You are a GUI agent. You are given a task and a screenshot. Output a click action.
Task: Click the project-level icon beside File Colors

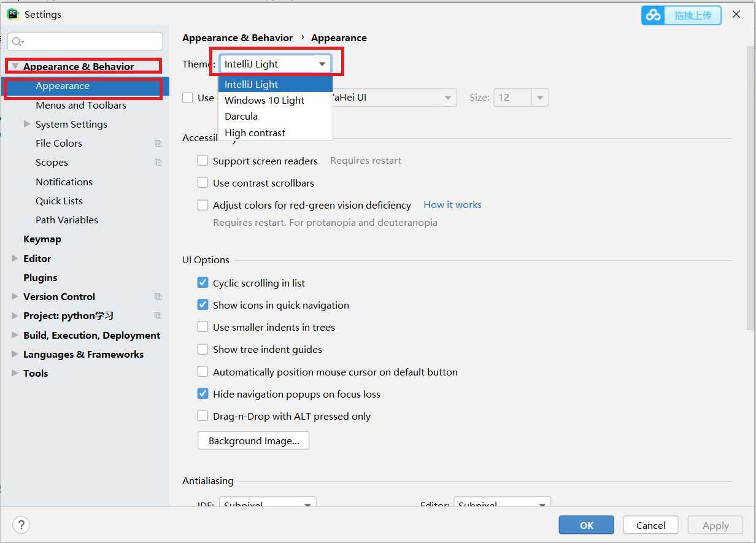[x=158, y=144]
